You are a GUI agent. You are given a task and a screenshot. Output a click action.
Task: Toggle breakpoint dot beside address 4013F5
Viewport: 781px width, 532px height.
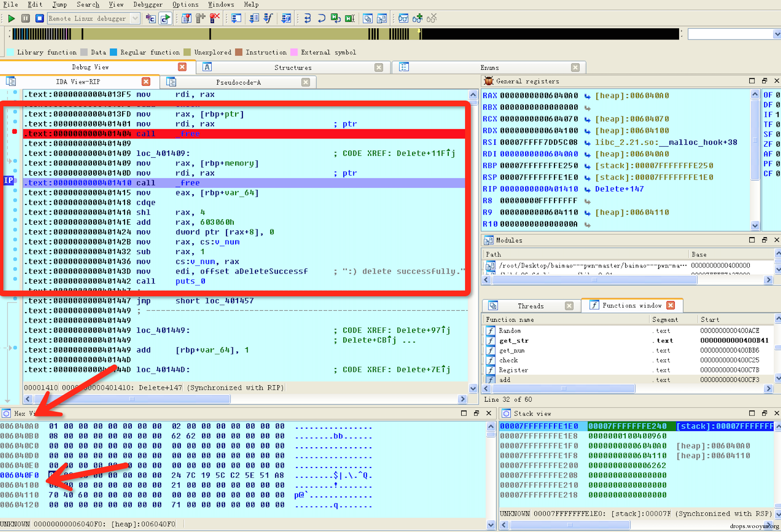15,92
